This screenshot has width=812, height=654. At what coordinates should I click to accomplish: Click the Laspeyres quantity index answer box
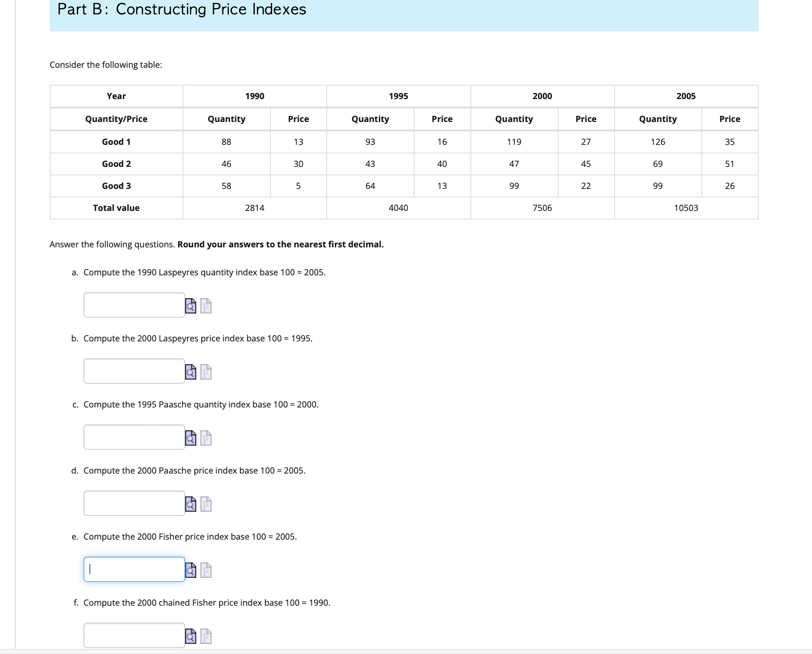133,305
